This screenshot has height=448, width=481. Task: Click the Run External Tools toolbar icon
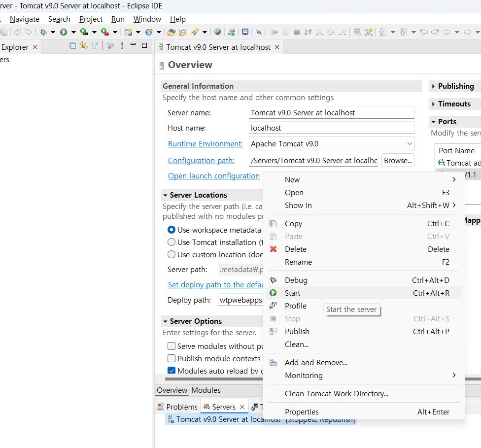pyautogui.click(x=105, y=32)
